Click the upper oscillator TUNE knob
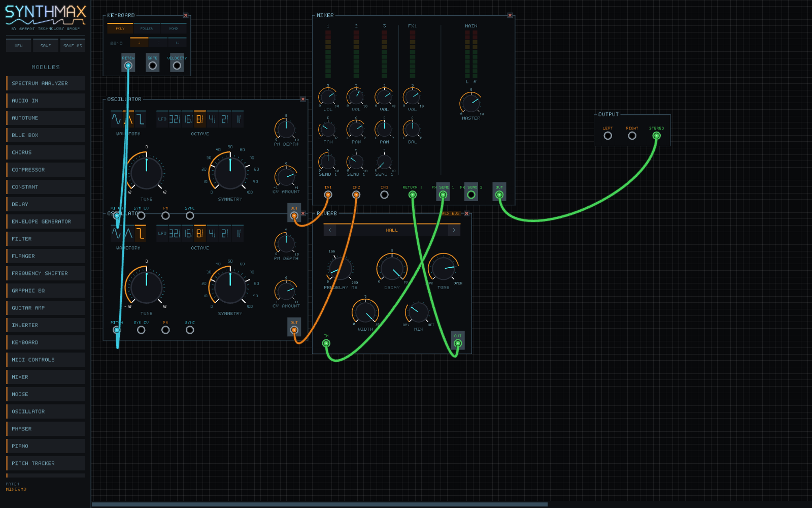This screenshot has width=812, height=508. point(146,173)
